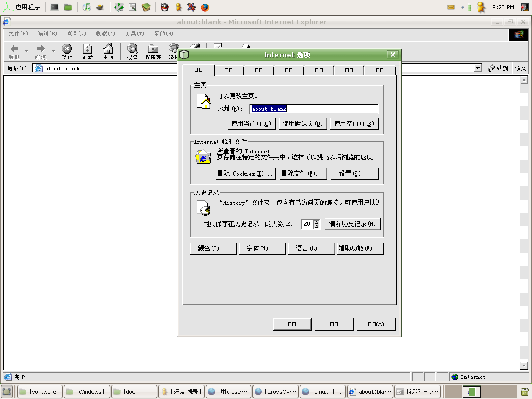This screenshot has width=532, height=399.
Task: Switch to [终端 - t… taskbar window
Action: (x=417, y=392)
